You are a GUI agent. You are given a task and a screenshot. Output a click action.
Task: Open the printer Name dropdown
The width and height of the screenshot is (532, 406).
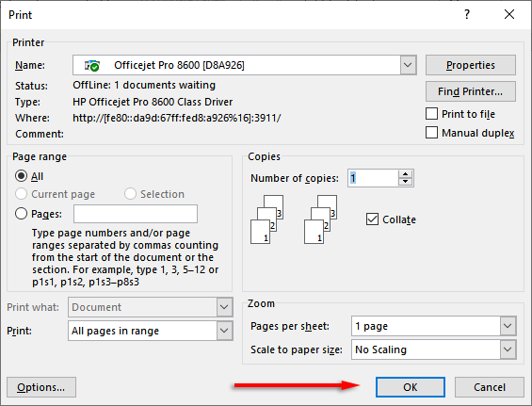point(408,65)
